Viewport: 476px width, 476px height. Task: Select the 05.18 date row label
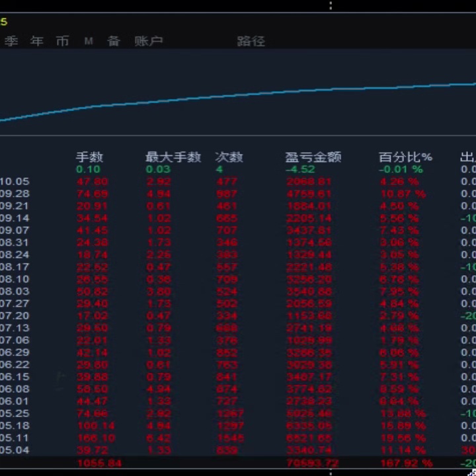tap(15, 426)
